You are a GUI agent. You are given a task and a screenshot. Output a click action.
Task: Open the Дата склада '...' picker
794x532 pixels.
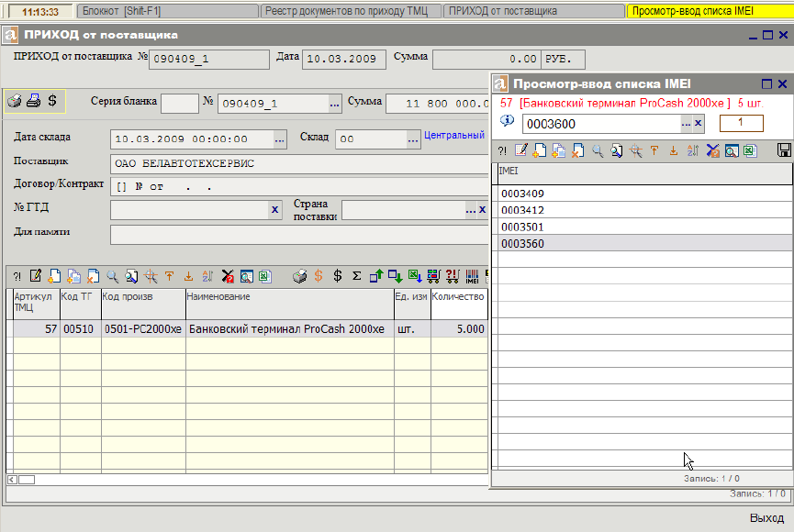280,139
